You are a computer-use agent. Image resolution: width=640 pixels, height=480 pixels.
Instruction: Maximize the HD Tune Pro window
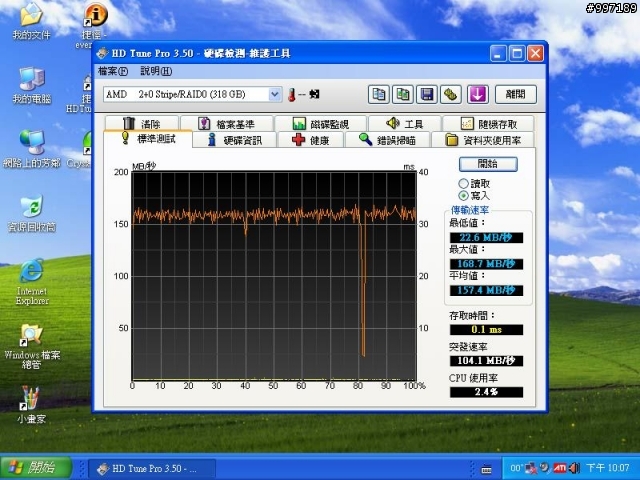point(517,53)
